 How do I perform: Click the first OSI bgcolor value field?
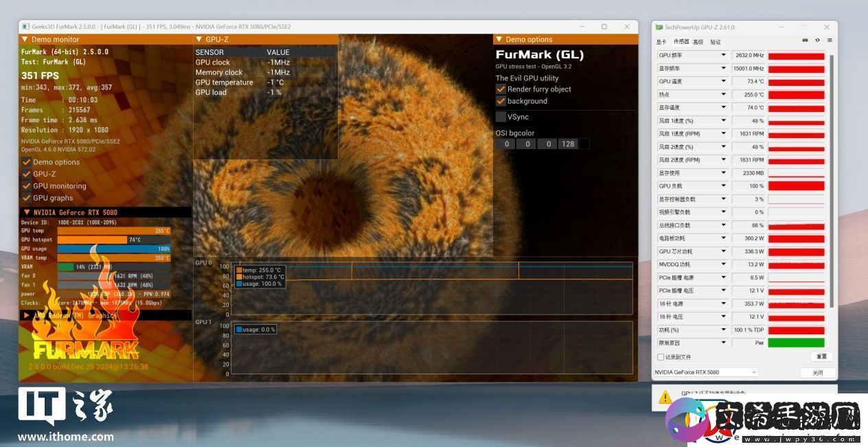coord(507,144)
